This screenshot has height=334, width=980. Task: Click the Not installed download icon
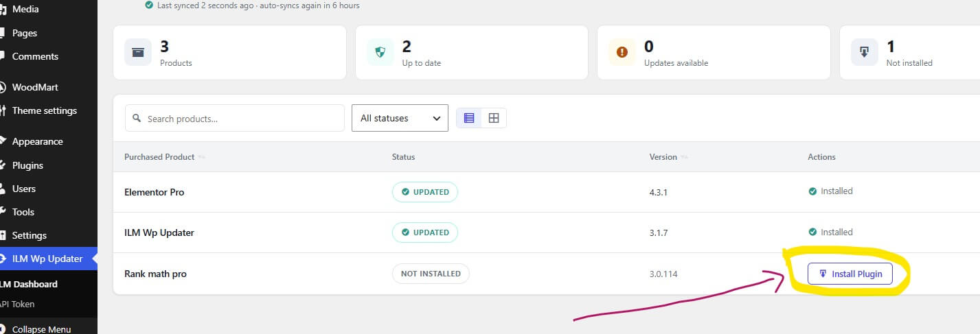865,52
